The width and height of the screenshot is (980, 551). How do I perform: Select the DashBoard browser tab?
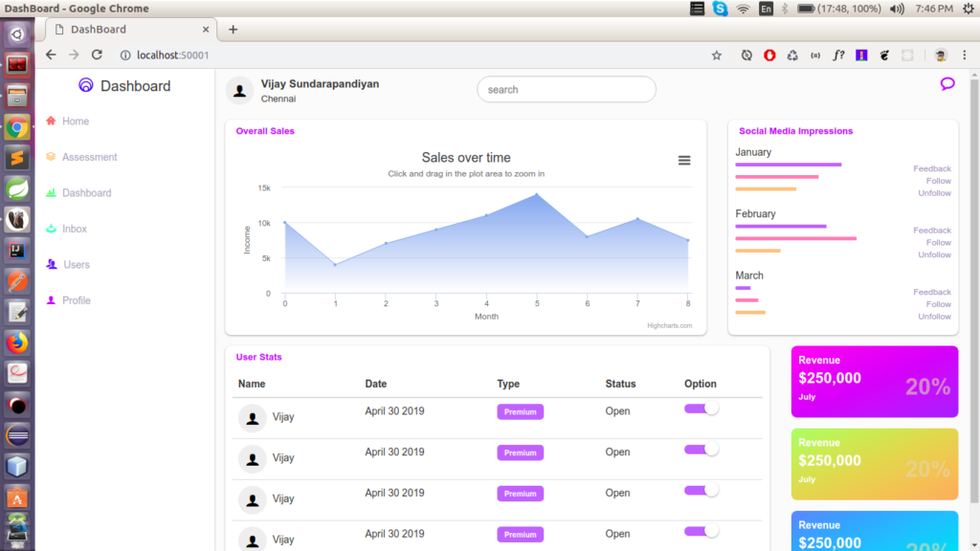[x=124, y=30]
